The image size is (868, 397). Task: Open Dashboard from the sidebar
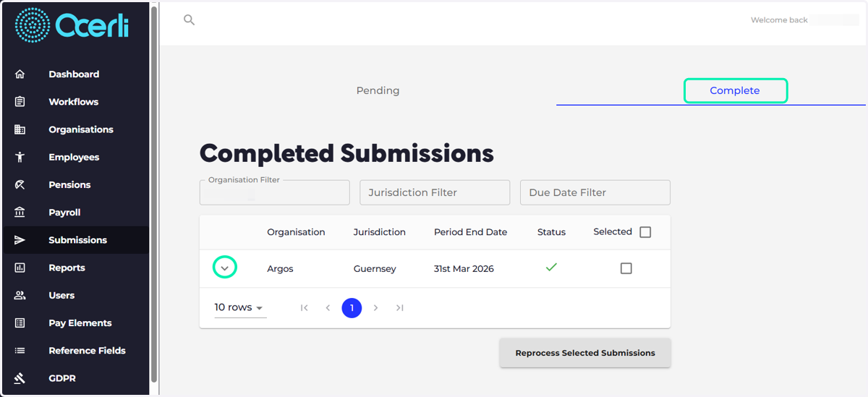(x=74, y=74)
